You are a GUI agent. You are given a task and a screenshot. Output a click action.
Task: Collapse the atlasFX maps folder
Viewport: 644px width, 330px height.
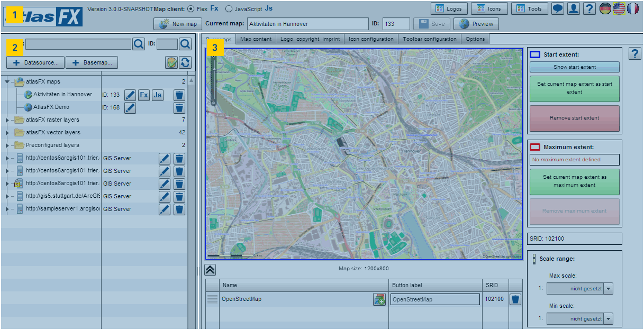click(7, 82)
